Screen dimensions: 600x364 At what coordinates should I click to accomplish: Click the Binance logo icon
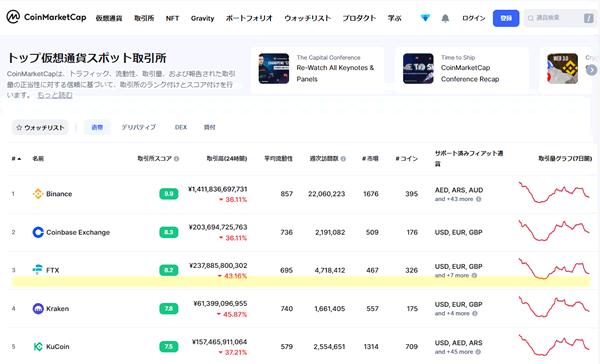coord(38,194)
